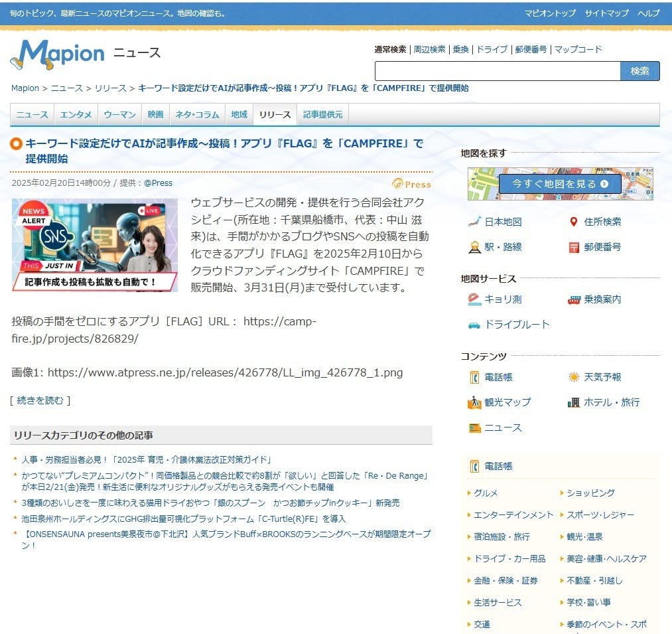The height and width of the screenshot is (634, 672).
Task: Open 駅・路線 train icon link
Action: coord(474,247)
